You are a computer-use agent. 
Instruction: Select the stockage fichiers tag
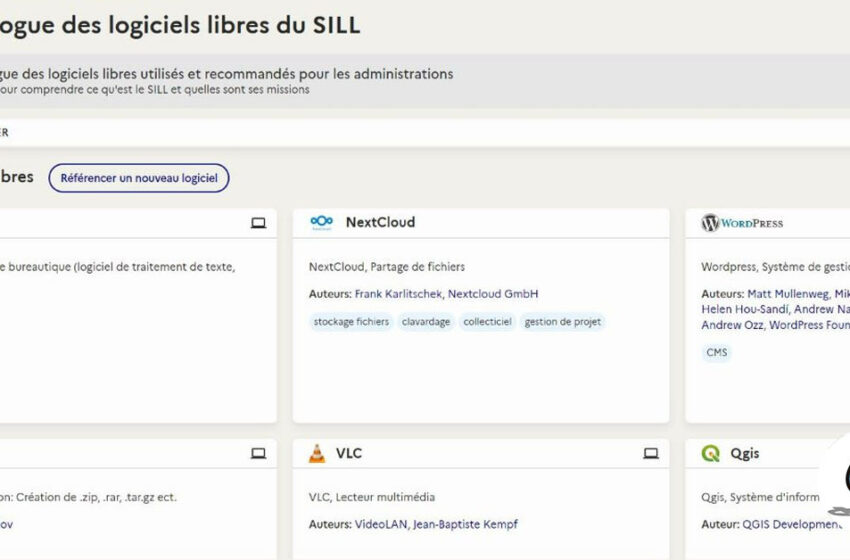click(x=351, y=322)
